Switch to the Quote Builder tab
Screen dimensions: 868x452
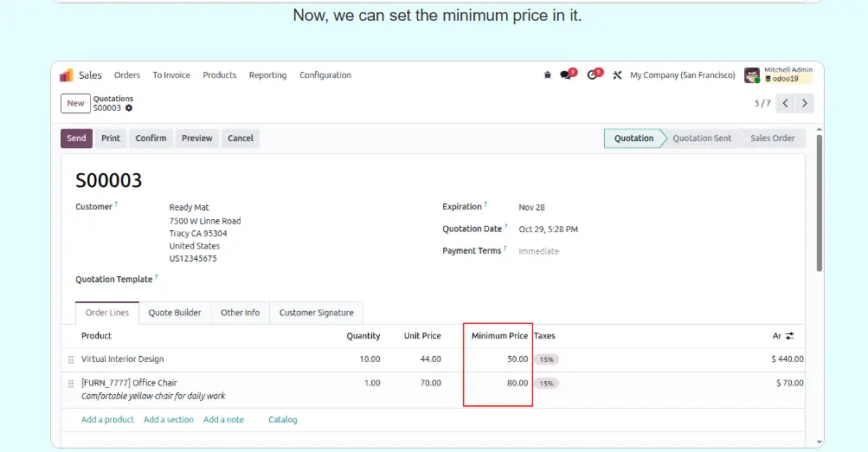pyautogui.click(x=175, y=313)
